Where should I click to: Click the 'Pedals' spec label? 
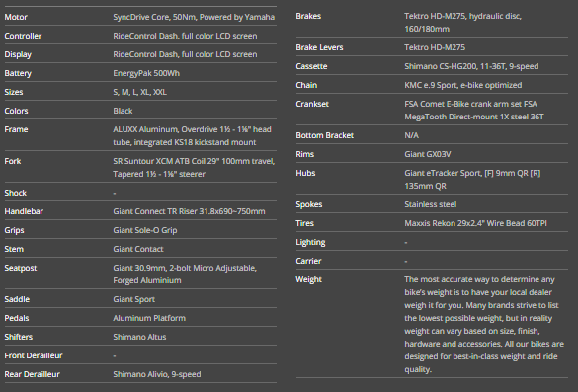pyautogui.click(x=17, y=318)
